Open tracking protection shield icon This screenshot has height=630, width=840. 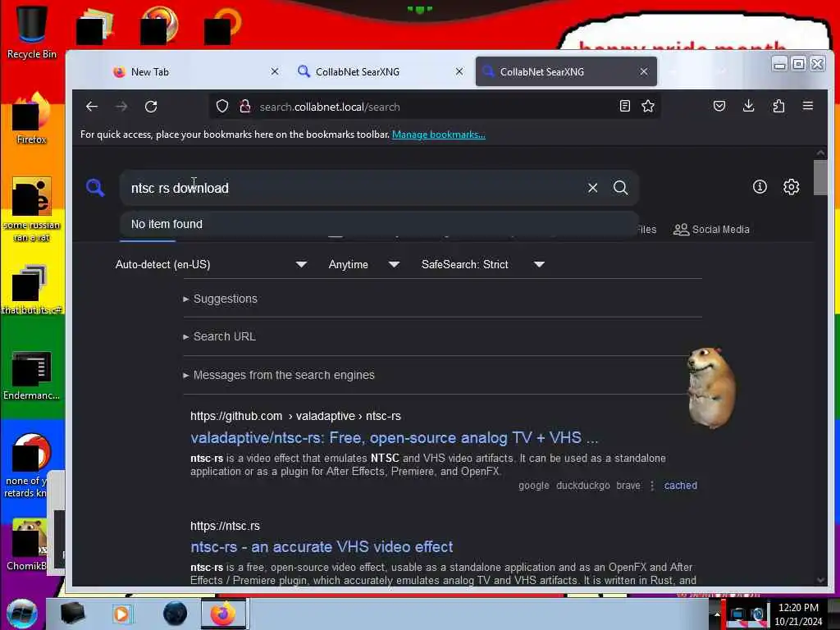pos(222,107)
